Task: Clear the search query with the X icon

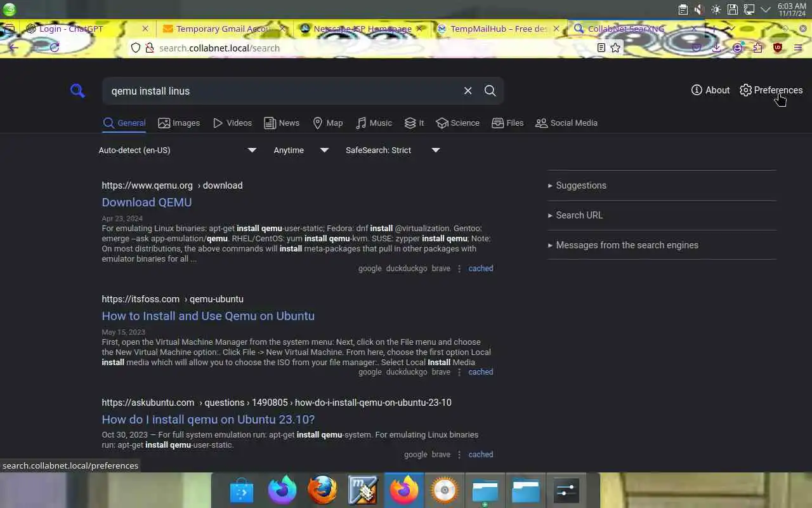Action: [x=468, y=91]
